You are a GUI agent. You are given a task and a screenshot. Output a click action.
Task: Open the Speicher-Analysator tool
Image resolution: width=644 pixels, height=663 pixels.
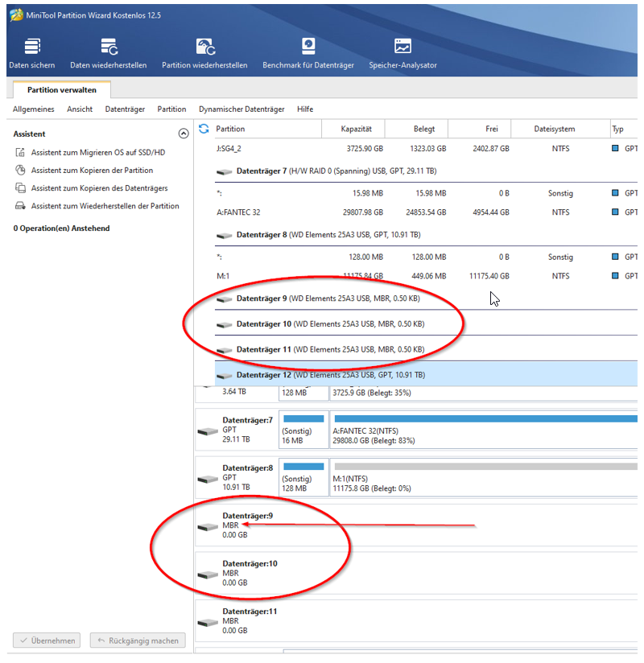click(x=402, y=53)
